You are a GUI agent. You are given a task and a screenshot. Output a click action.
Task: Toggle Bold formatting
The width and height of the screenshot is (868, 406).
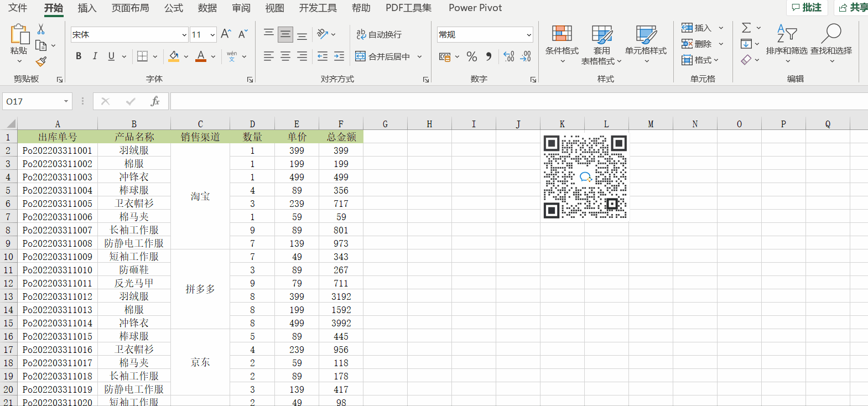(x=79, y=56)
